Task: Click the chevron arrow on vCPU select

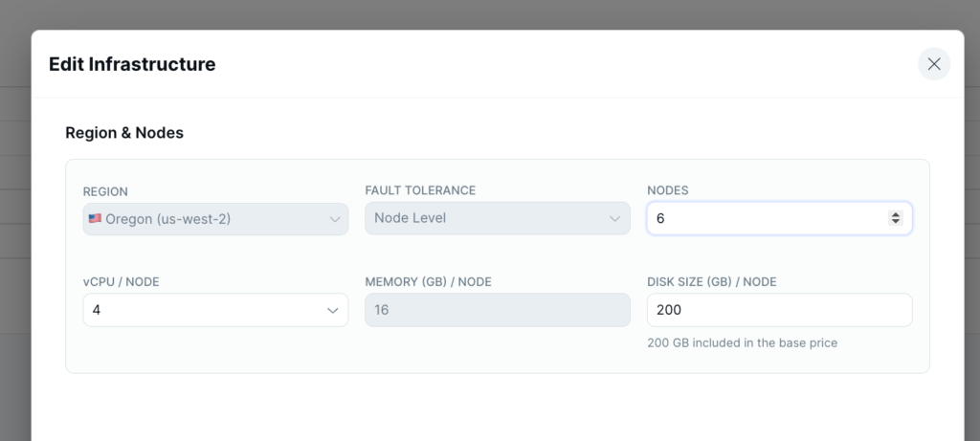Action: point(333,310)
